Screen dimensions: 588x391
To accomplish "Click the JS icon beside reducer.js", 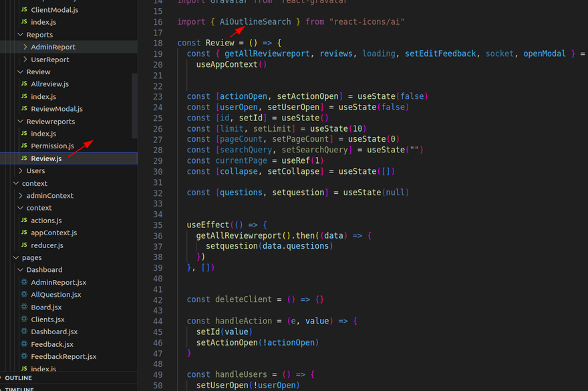I will [24, 245].
